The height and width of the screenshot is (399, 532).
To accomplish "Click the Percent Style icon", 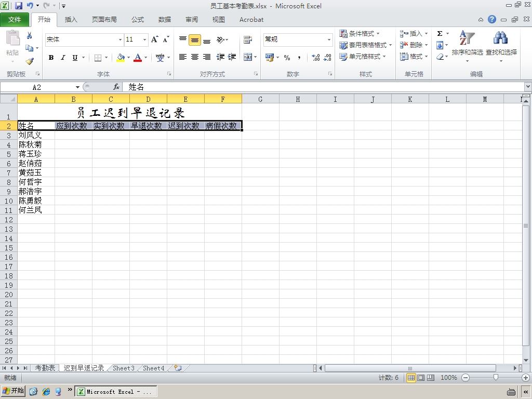I will (x=287, y=57).
